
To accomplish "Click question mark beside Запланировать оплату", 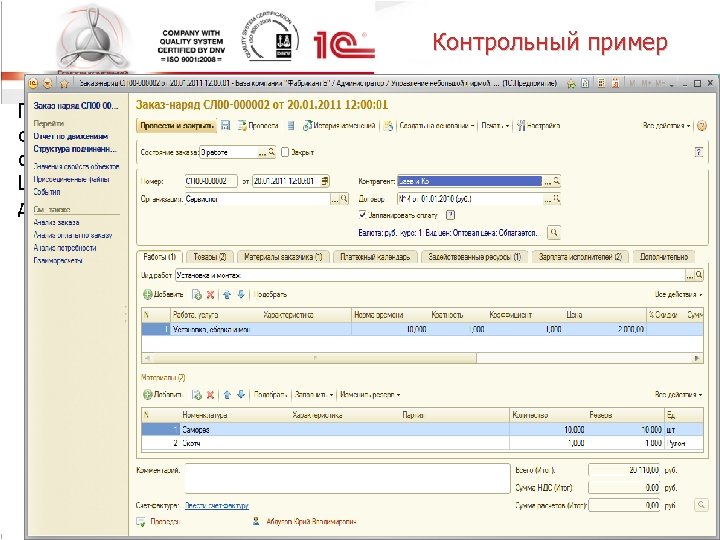I will (450, 215).
